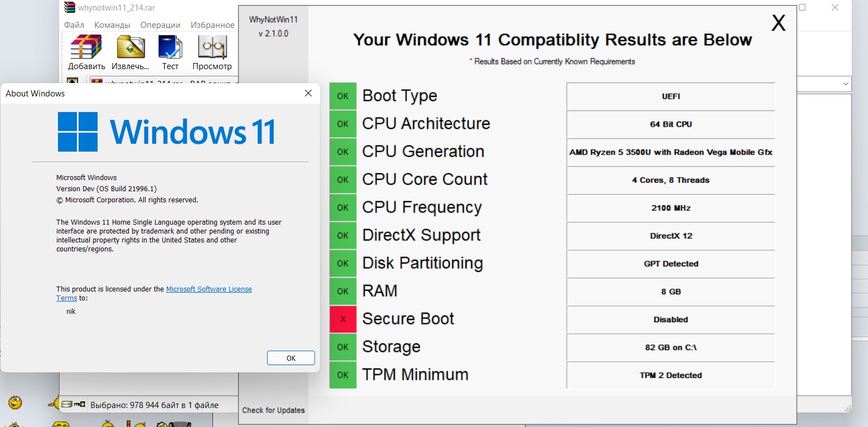Open the Microsoft Software License Terms link
This screenshot has height=427, width=868.
pyautogui.click(x=209, y=289)
